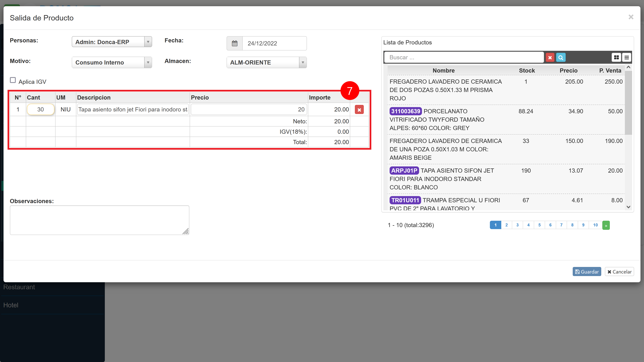Viewport: 644px width, 362px height.
Task: Select the FREGADERO DOS POZAS PRISMA ROJO product
Action: pos(506,90)
